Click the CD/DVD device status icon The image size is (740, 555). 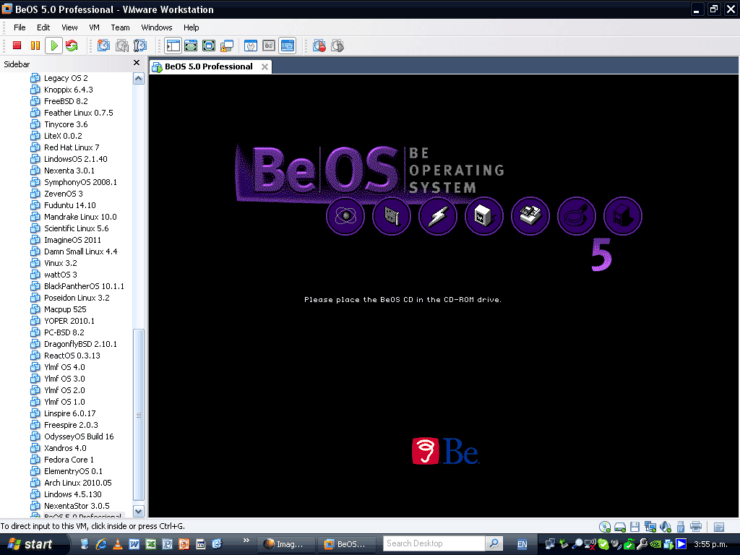(x=605, y=527)
